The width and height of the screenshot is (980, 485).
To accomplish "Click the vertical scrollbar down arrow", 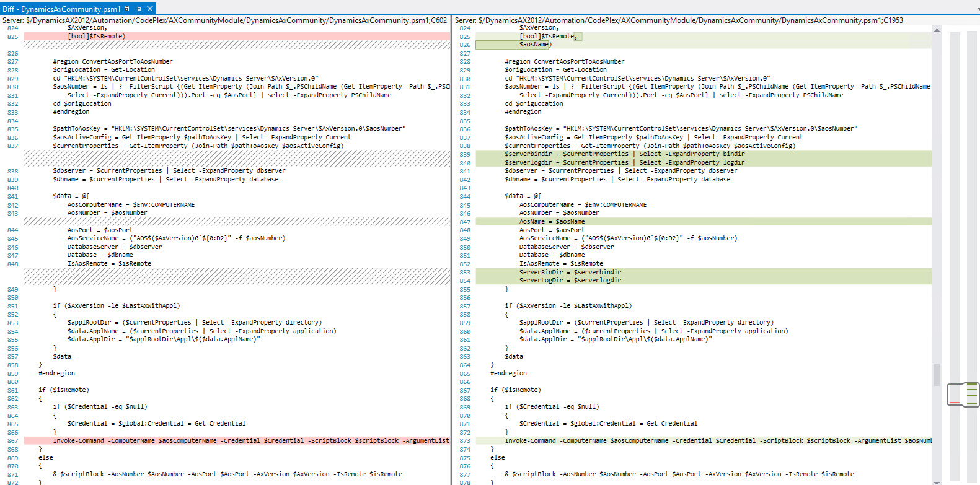I will click(937, 481).
